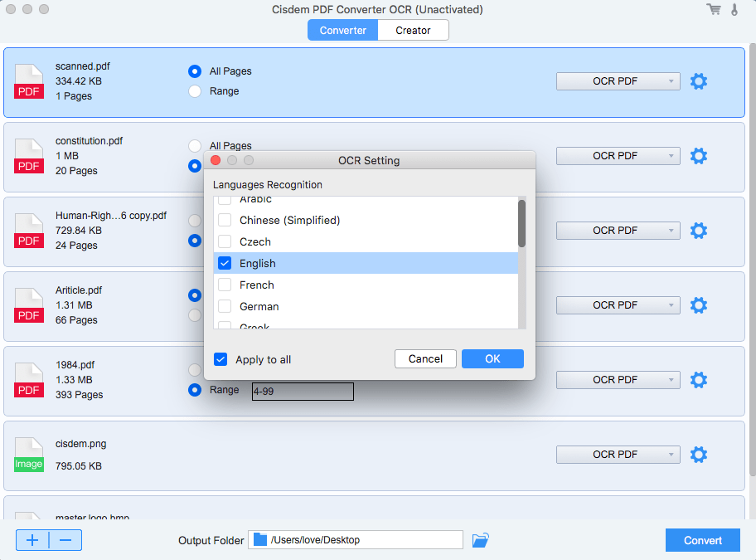Open the shopping cart purchase icon
Screen dimensions: 756x560
pos(714,9)
